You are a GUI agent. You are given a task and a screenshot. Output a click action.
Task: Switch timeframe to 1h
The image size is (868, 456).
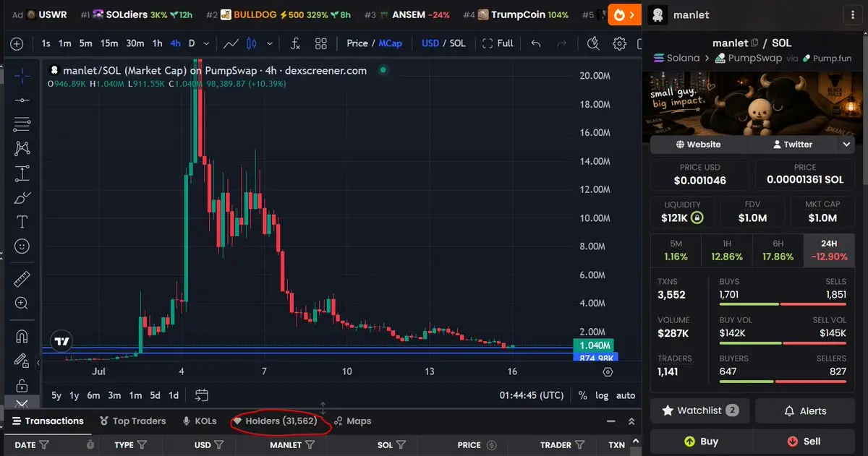(x=157, y=43)
